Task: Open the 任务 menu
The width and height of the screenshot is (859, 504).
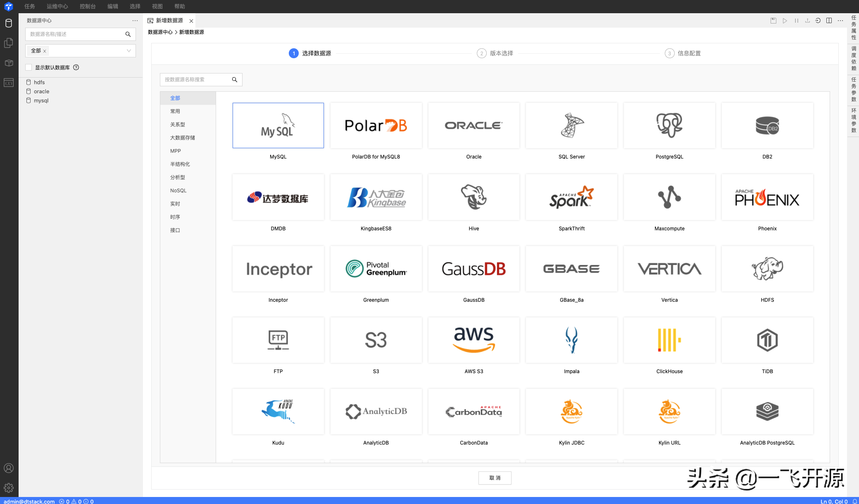Action: point(30,6)
